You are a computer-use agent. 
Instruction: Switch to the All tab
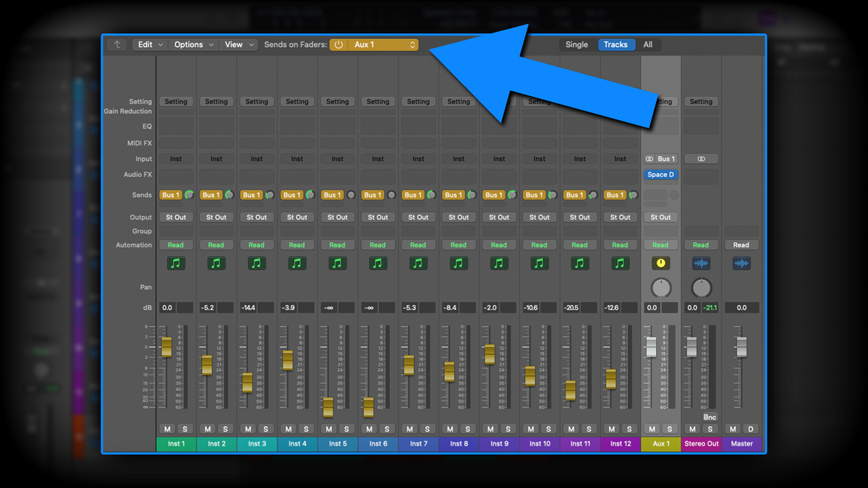pyautogui.click(x=648, y=44)
